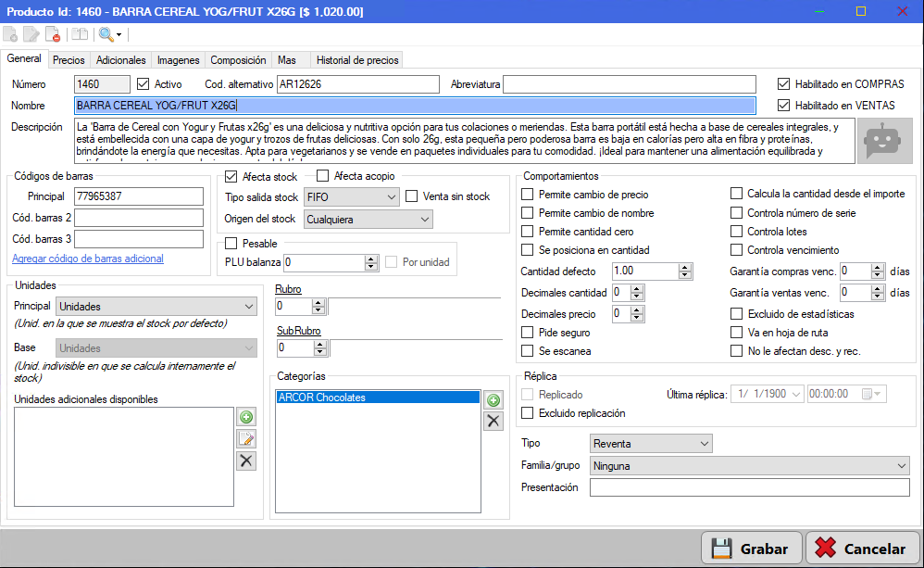Open the search icon dropdown arrow
The height and width of the screenshot is (568, 924).
(x=119, y=35)
